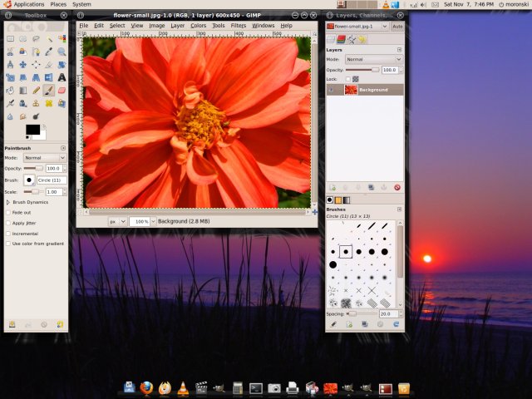Viewport: 532px width, 399px height.
Task: Select the Select by Color tool
Action: tap(62, 39)
